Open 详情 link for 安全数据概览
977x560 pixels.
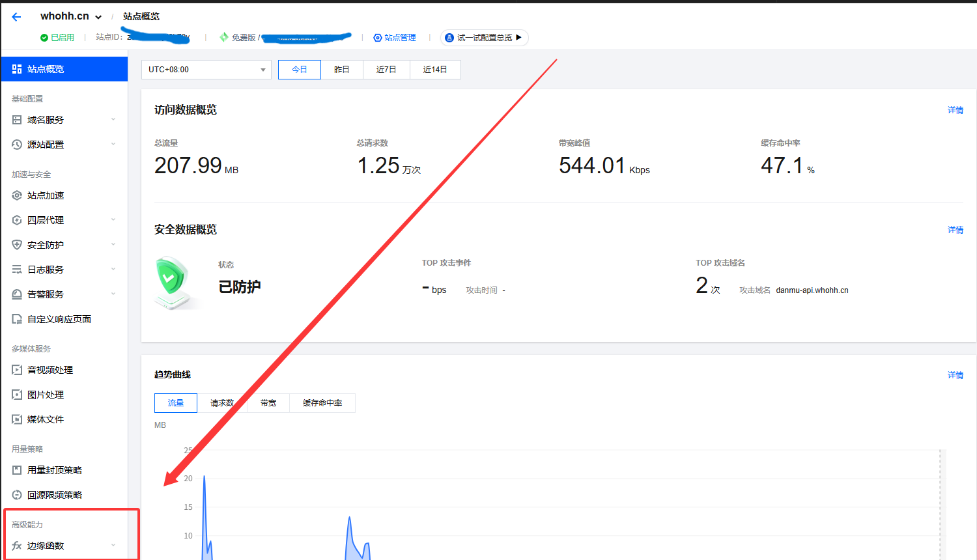(956, 230)
